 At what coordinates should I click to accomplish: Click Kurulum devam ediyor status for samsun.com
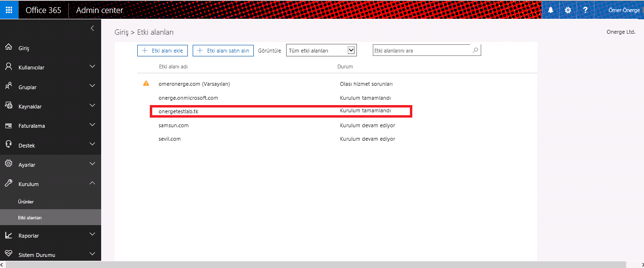368,125
